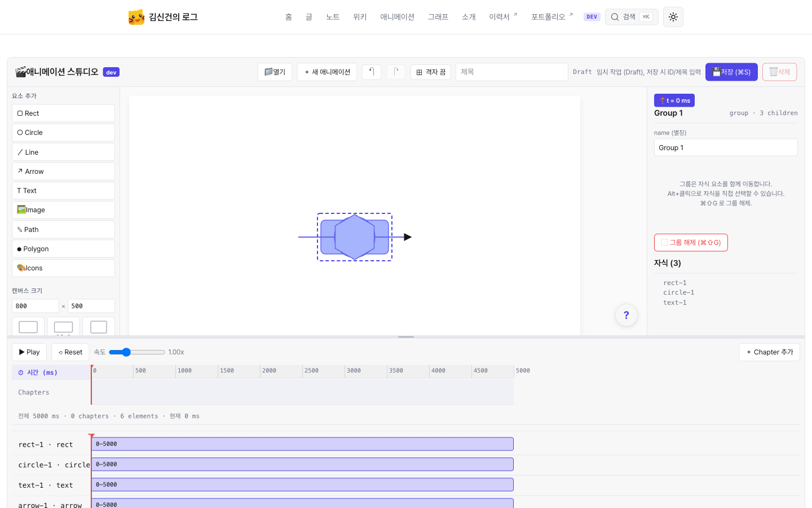The image size is (812, 508).
Task: Adjust the 속도 speed slider
Action: coord(137,352)
